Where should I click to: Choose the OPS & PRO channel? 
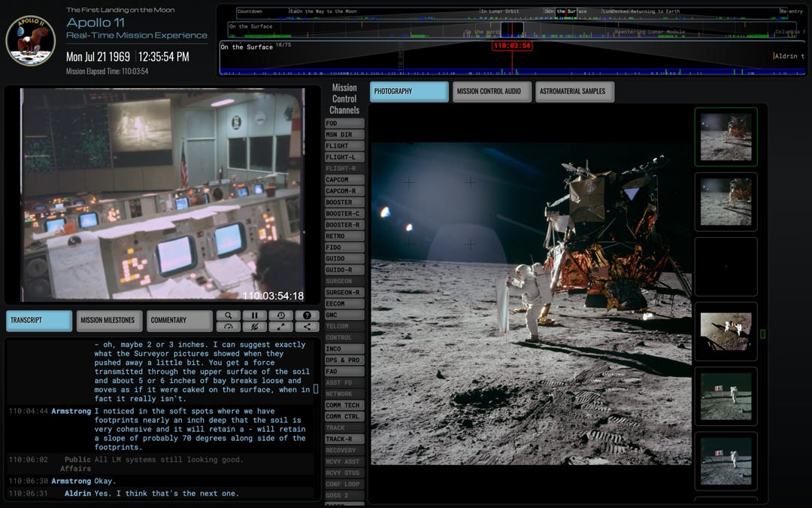pos(344,360)
